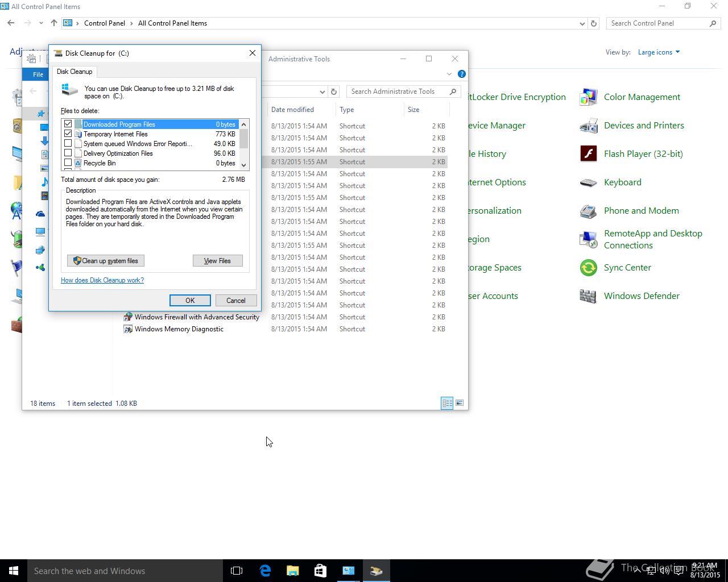Refresh Administrative Tools address bar
Image resolution: width=728 pixels, height=582 pixels.
[x=334, y=92]
